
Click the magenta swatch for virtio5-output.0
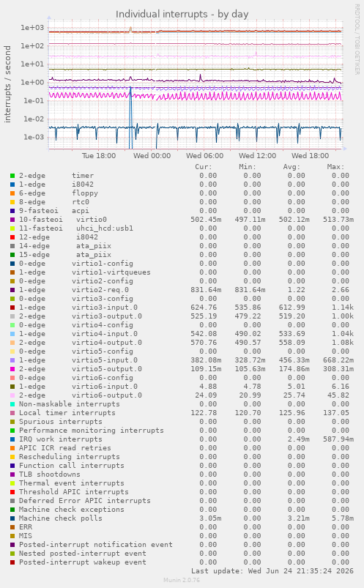pyautogui.click(x=12, y=369)
